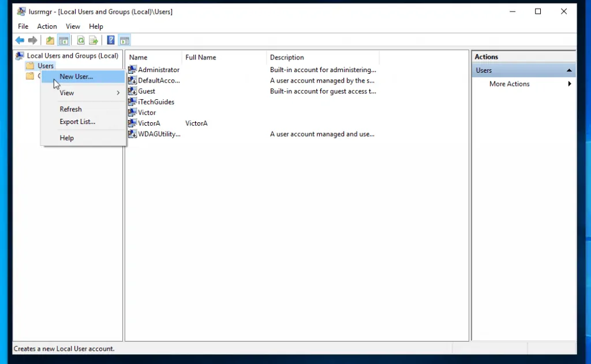Click Refresh in the context menu
Image resolution: width=591 pixels, height=364 pixels.
(x=70, y=109)
